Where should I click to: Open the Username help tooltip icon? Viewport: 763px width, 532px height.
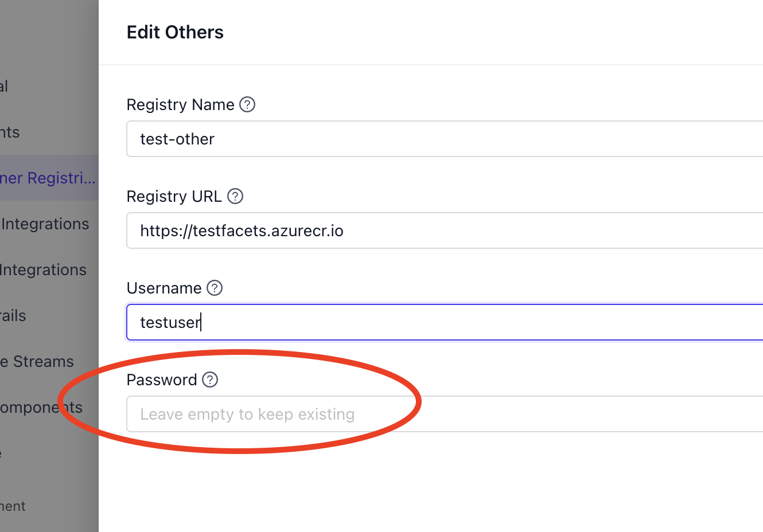(215, 288)
